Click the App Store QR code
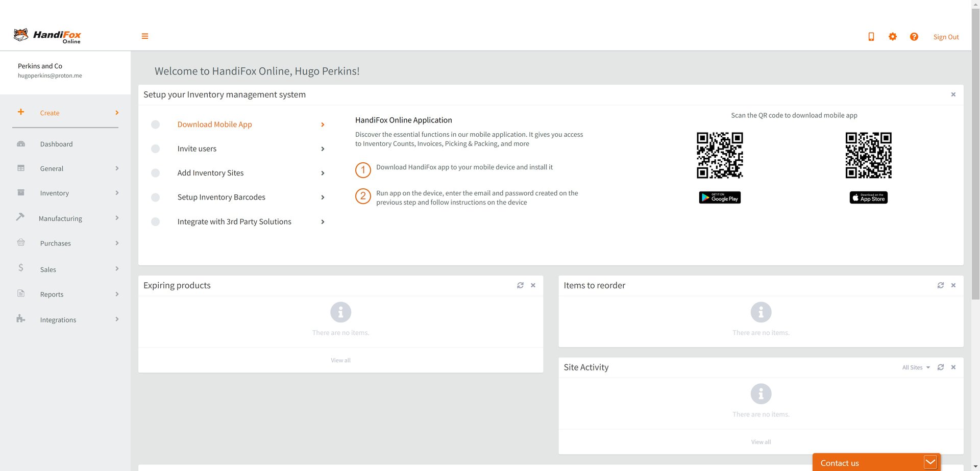 [x=869, y=155]
